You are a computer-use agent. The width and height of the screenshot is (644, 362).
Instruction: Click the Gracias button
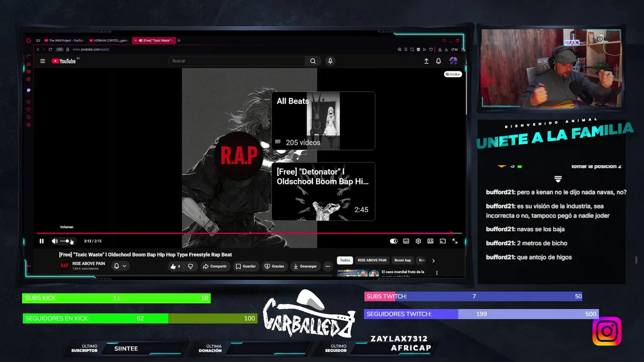pyautogui.click(x=274, y=266)
